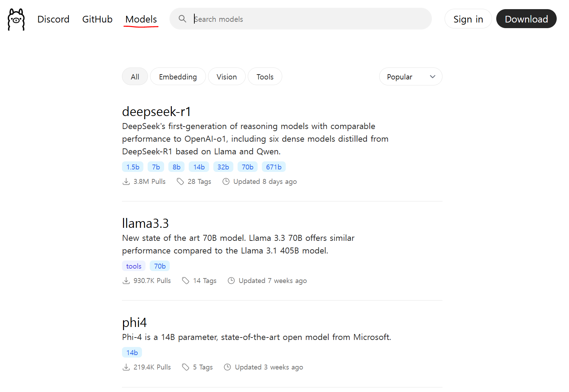Screen dimensions: 569x392
Task: Select the Tools filter tab
Action: 265,77
